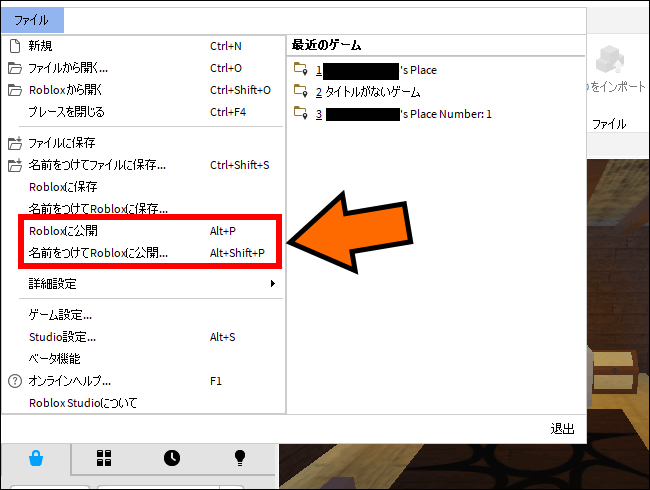650x490 pixels.
Task: Open the ファイル menu tab
Action: 32,20
